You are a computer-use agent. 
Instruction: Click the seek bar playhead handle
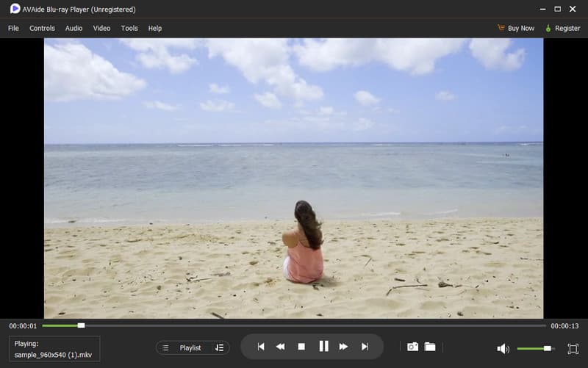click(81, 325)
